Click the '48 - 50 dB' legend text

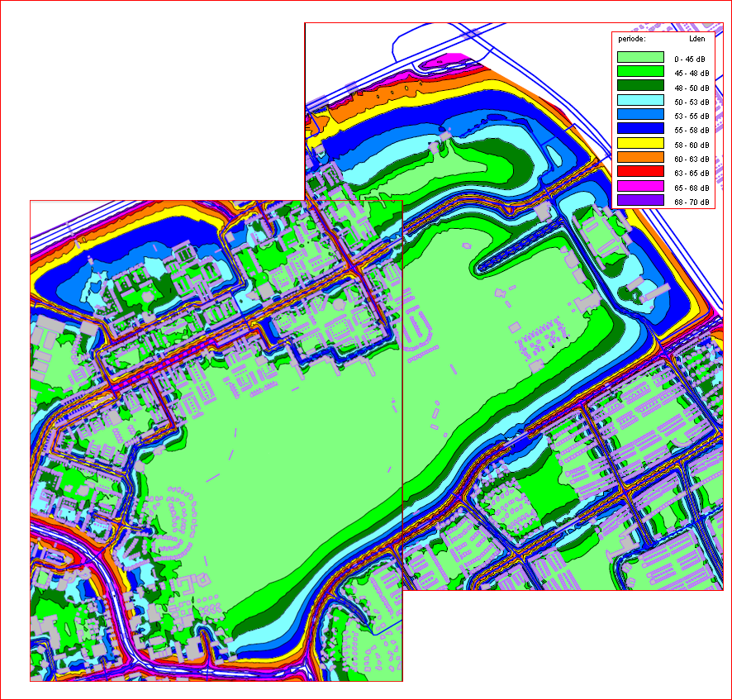[x=692, y=88]
